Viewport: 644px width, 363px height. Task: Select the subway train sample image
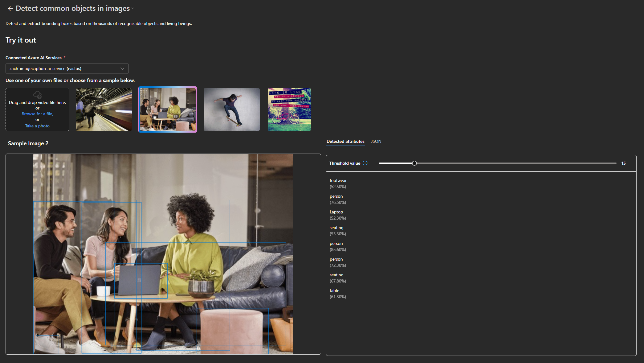point(104,109)
